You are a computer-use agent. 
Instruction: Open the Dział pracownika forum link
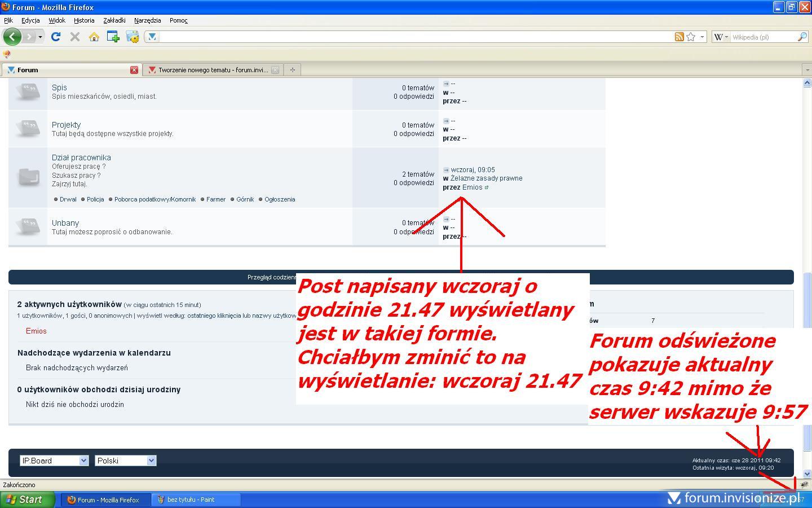81,157
